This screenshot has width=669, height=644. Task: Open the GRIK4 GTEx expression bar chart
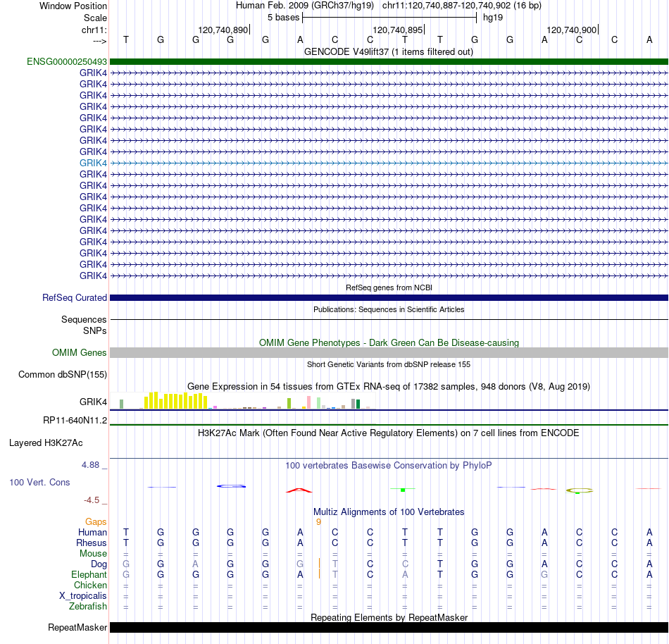point(243,401)
